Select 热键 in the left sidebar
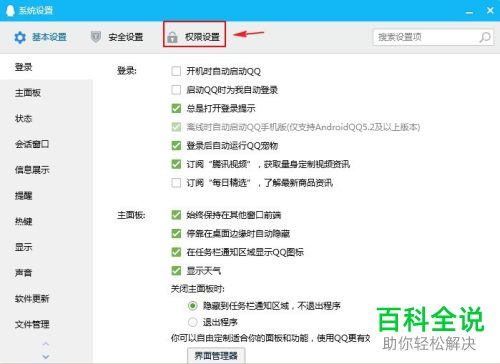 click(x=46, y=221)
